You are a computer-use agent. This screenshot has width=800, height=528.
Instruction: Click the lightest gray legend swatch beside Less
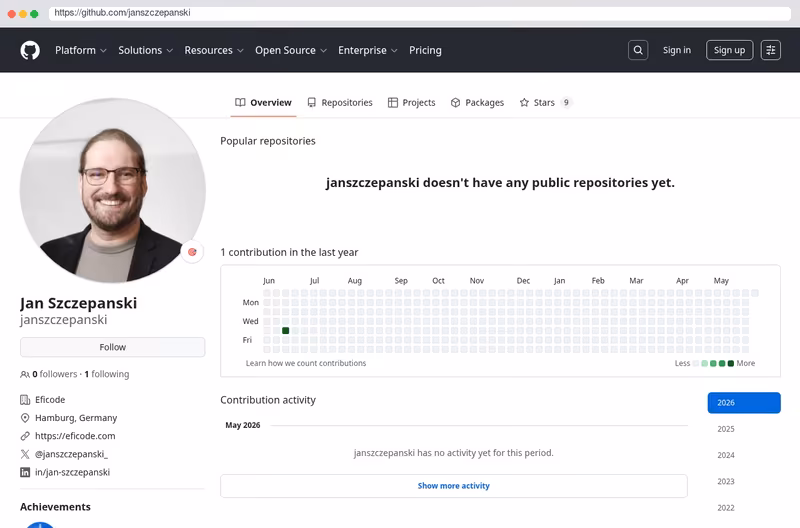point(695,363)
